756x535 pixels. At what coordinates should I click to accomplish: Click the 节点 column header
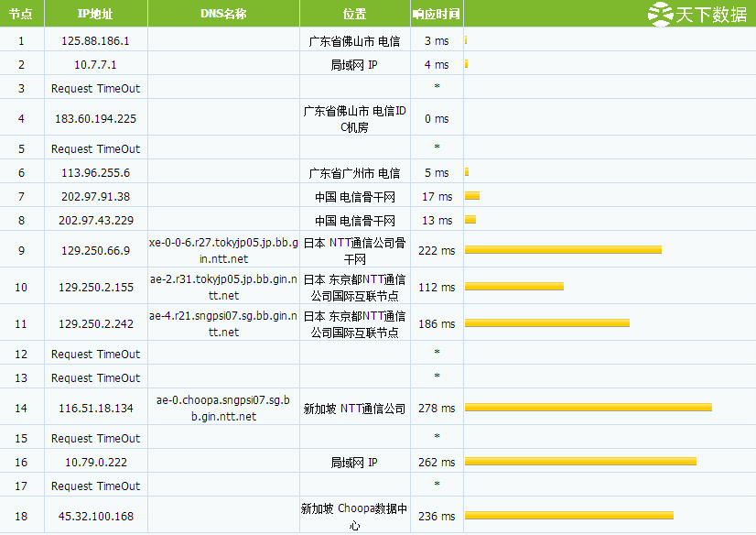(x=21, y=14)
